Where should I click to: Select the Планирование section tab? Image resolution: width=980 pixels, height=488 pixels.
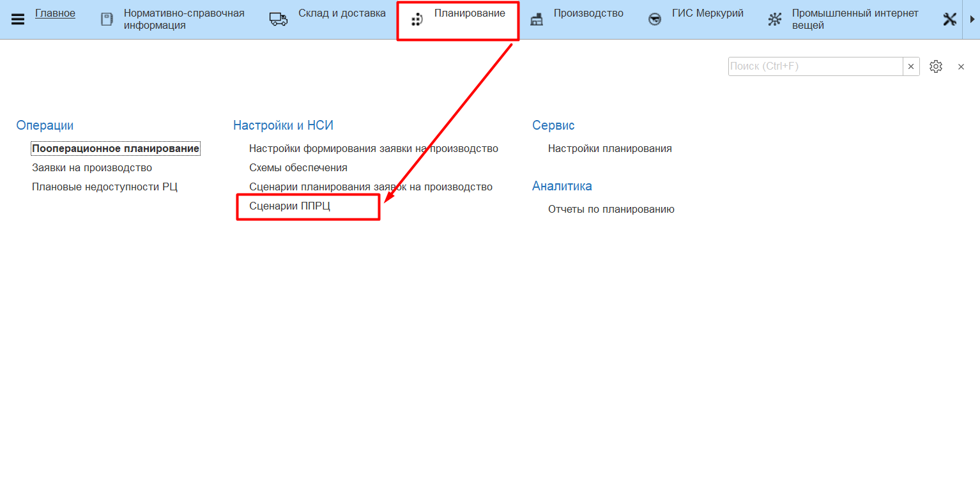click(x=470, y=13)
